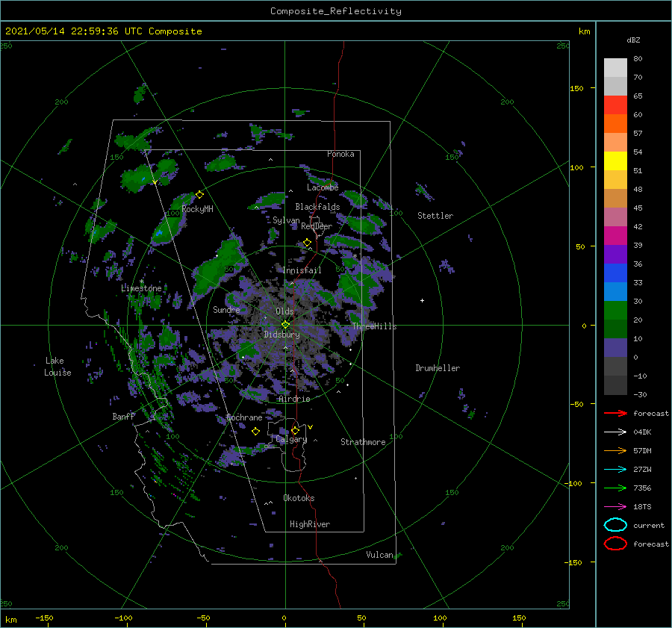Click the Cochrane town label

coord(244,417)
